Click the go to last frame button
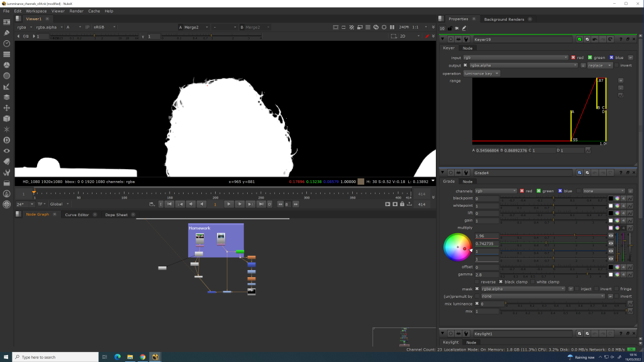644x362 pixels. (x=262, y=204)
